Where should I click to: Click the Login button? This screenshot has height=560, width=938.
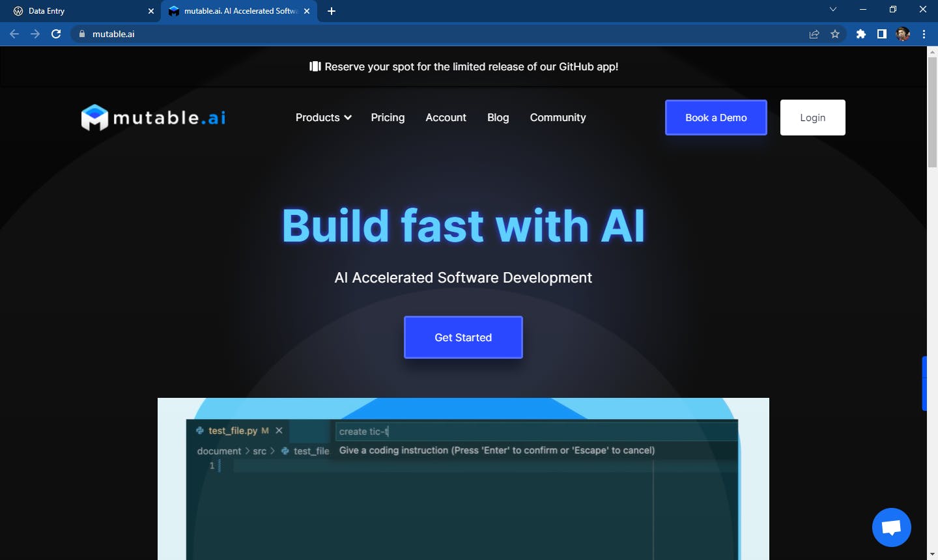(812, 118)
